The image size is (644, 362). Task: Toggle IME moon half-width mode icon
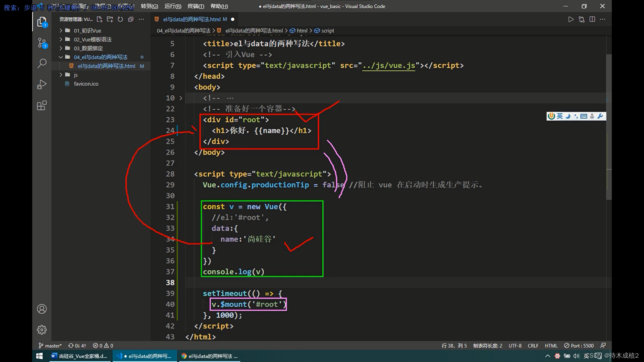[x=568, y=116]
